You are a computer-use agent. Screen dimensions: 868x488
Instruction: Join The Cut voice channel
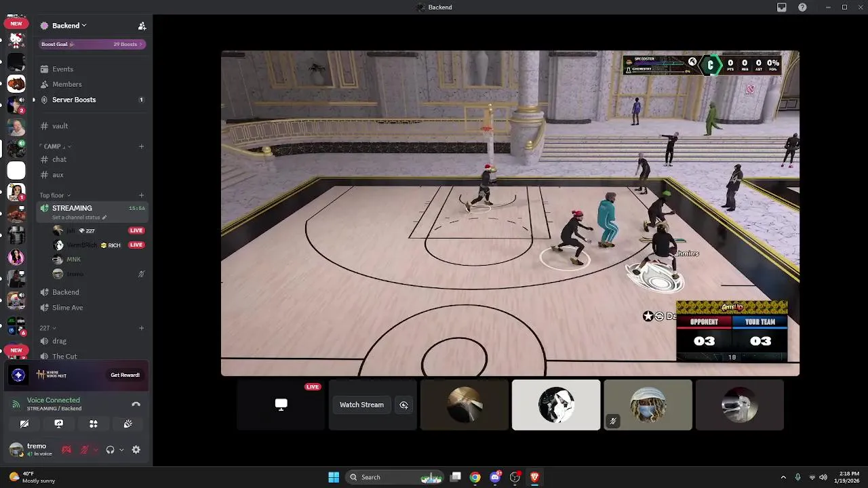tap(92, 357)
